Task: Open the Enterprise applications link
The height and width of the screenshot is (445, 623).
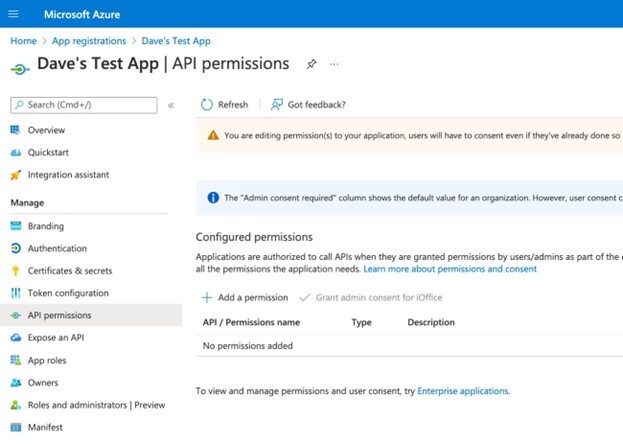Action: pyautogui.click(x=463, y=391)
